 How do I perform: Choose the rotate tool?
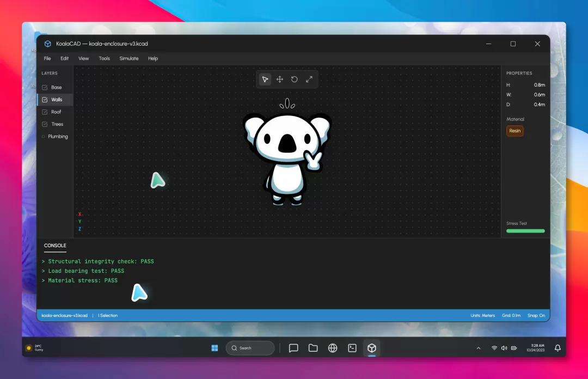pyautogui.click(x=295, y=79)
